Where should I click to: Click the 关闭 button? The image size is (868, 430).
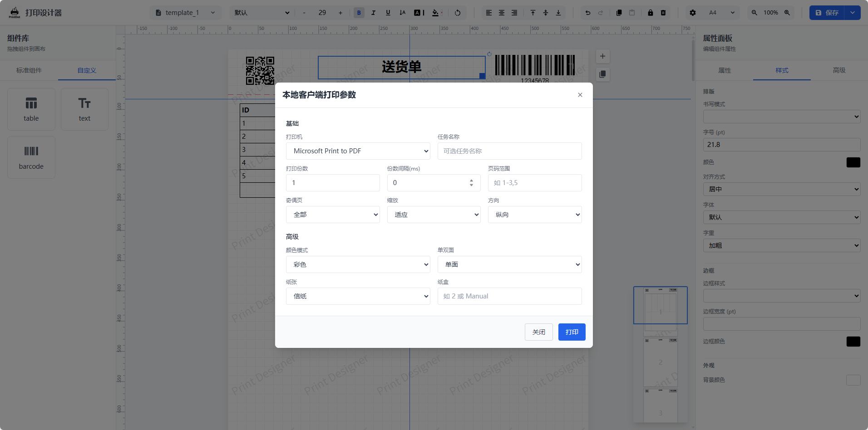click(x=539, y=332)
